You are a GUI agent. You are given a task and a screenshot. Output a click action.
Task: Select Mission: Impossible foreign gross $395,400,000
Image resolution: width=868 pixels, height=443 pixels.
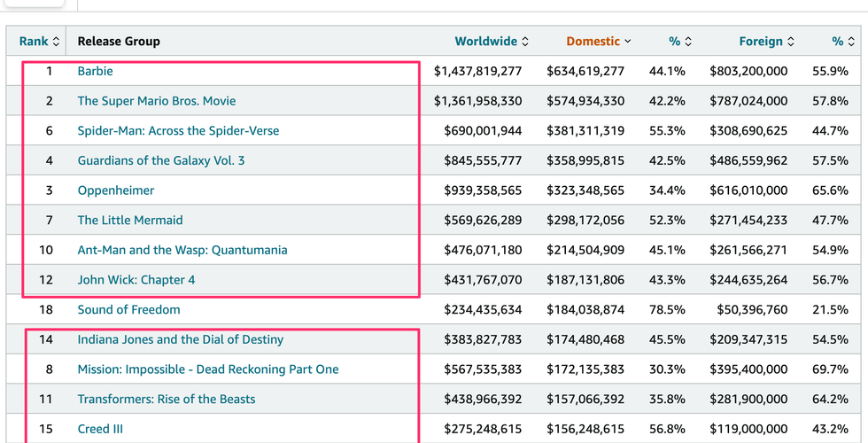pyautogui.click(x=748, y=369)
